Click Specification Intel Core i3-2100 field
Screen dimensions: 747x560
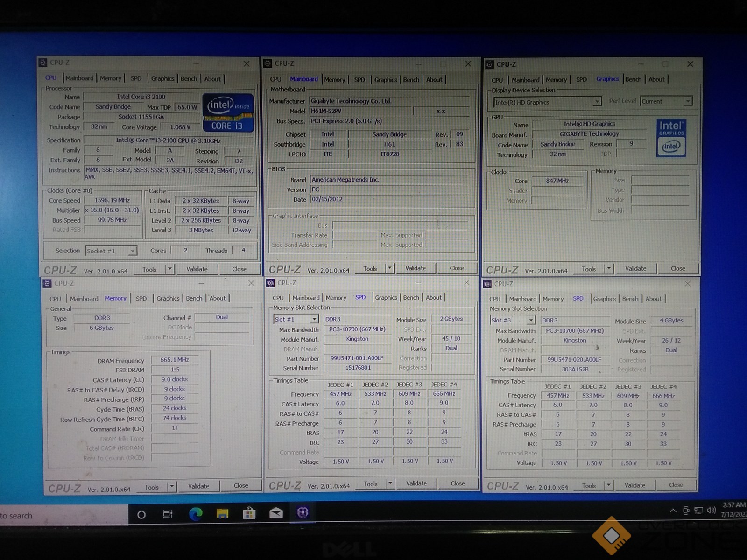pos(169,140)
